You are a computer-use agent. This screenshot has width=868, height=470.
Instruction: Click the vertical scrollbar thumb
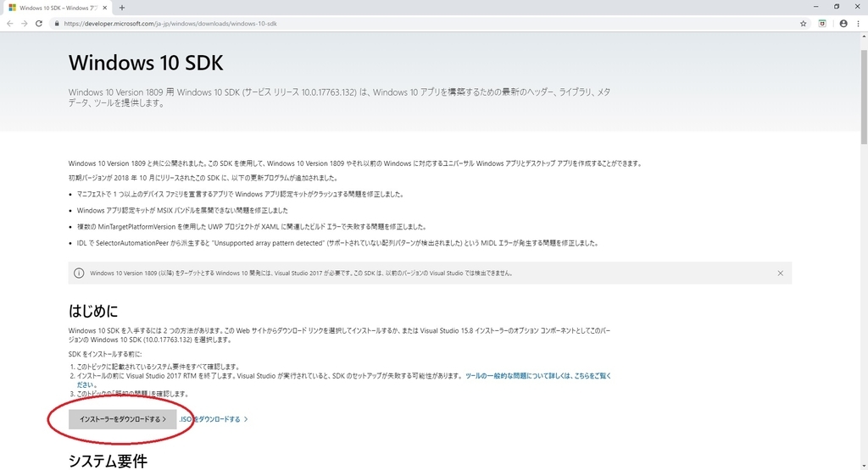pos(864,97)
